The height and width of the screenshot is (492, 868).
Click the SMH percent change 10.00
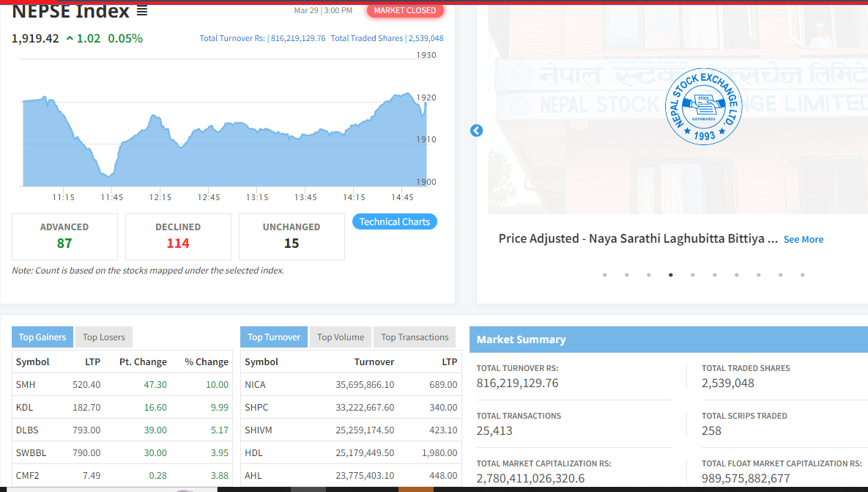pyautogui.click(x=217, y=384)
